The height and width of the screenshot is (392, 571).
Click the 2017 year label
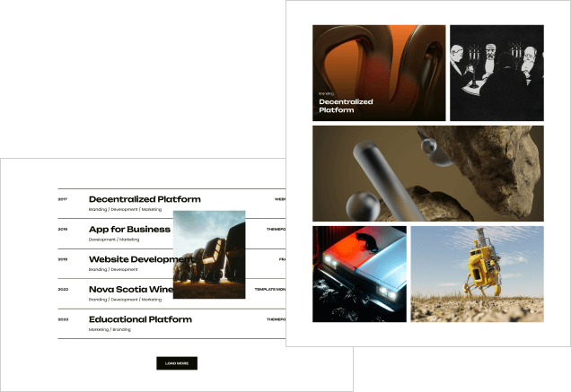[x=63, y=199]
